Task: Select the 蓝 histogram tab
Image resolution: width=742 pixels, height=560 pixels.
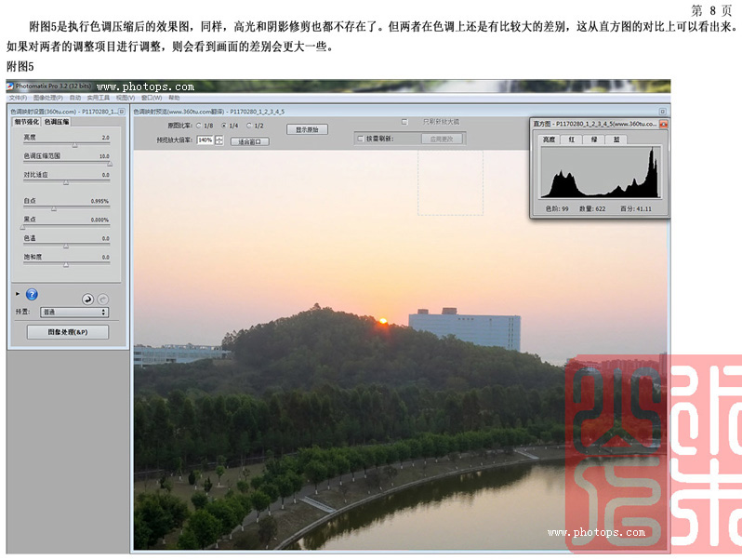Action: tap(616, 140)
